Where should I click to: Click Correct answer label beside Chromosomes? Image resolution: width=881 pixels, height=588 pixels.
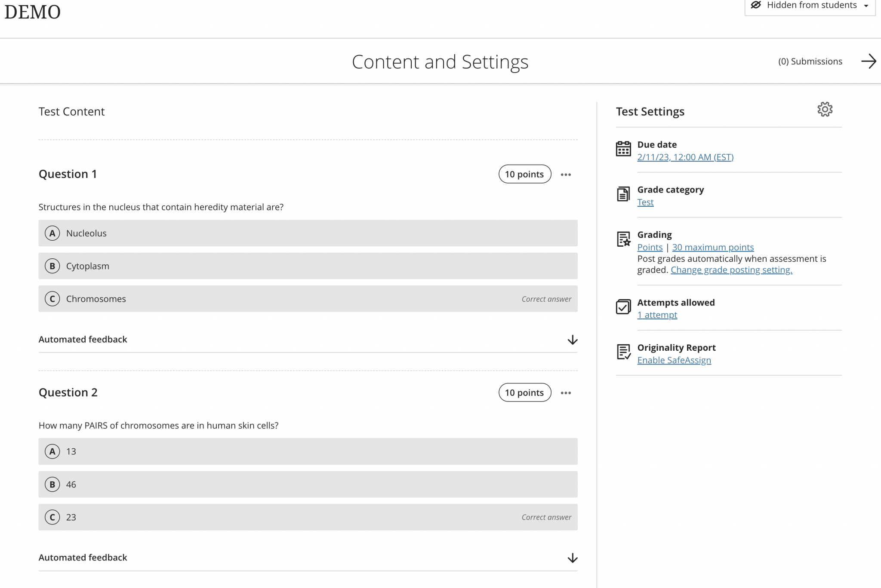click(546, 299)
